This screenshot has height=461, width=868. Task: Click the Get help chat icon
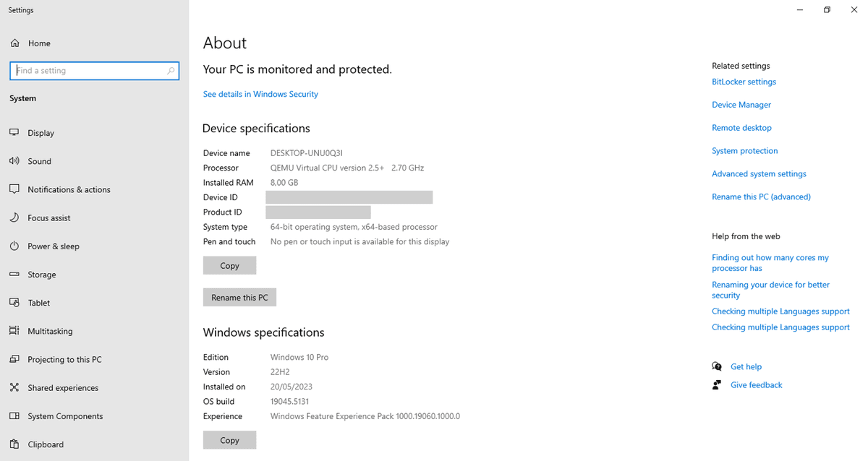coord(717,366)
